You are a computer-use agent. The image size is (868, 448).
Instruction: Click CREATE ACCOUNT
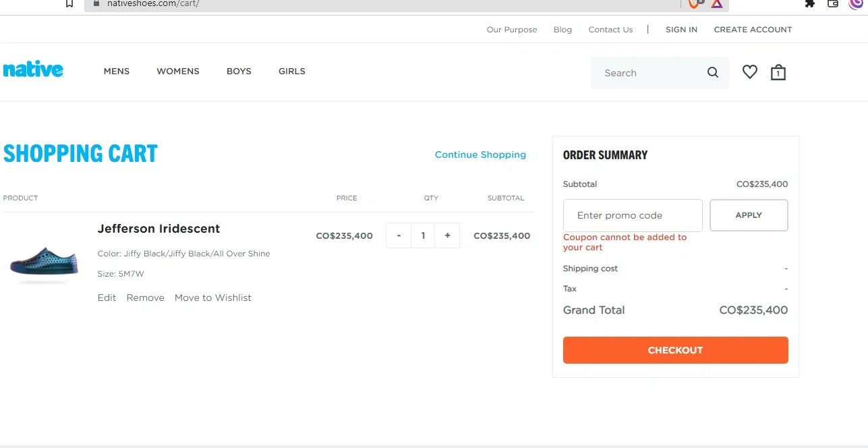point(753,30)
